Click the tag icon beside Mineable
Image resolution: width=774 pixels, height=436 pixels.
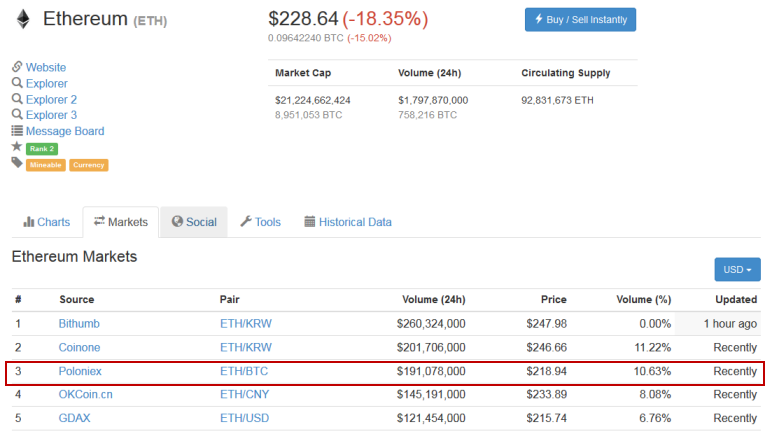click(17, 162)
